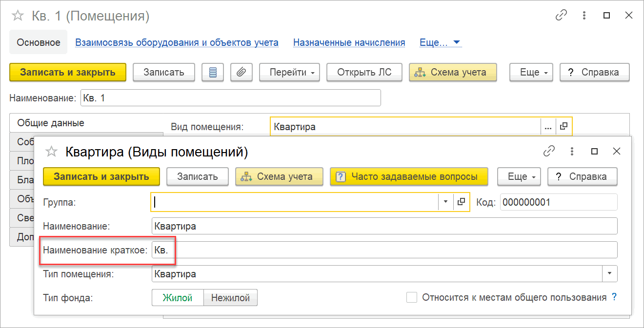The image size is (644, 328).
Task: Open kebab menu in Кв. 1 title bar
Action: tap(584, 16)
